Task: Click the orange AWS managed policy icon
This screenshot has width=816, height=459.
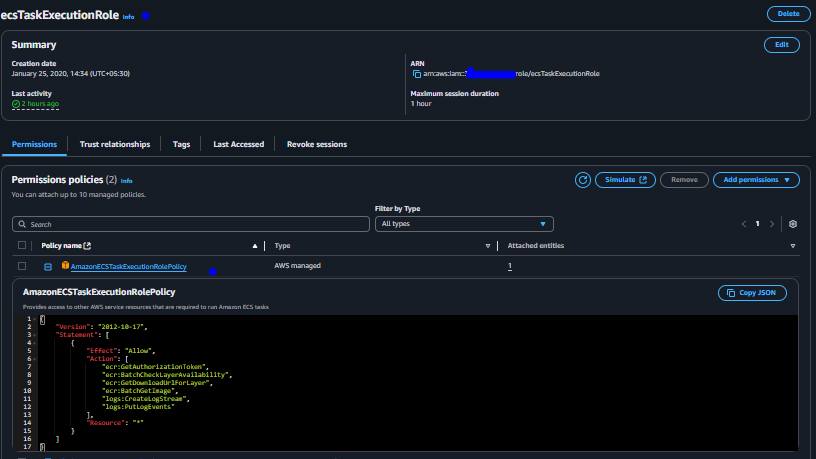Action: coord(65,265)
